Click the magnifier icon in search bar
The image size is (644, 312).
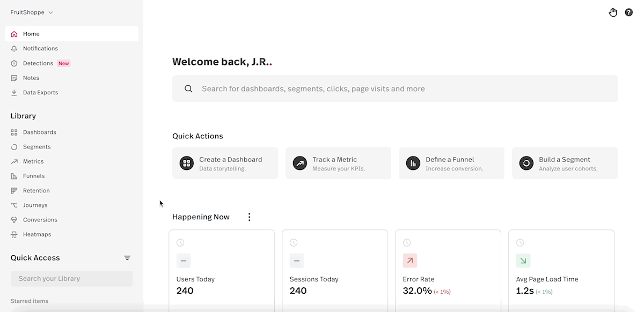pyautogui.click(x=188, y=89)
